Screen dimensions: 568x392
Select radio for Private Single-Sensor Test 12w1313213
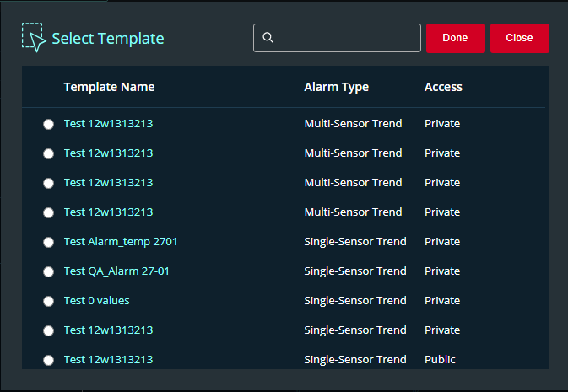tap(48, 330)
